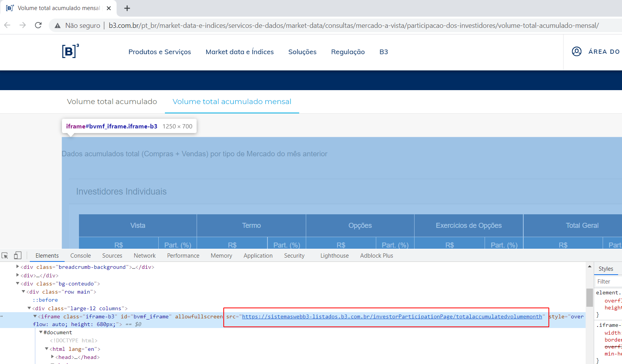Open the DevTools Sources tab
The width and height of the screenshot is (622, 364).
[x=112, y=256]
